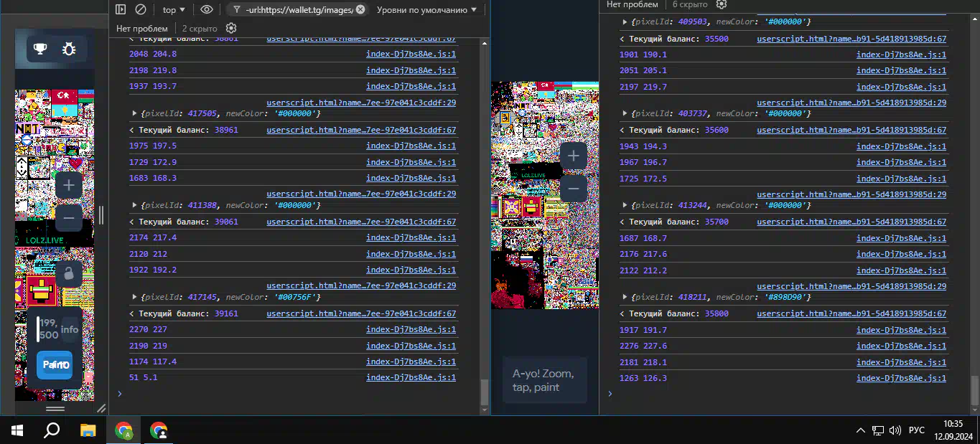Image resolution: width=980 pixels, height=444 pixels.
Task: Open userscript link beside 'Текущий баланс: 35800'
Action: [x=851, y=313]
